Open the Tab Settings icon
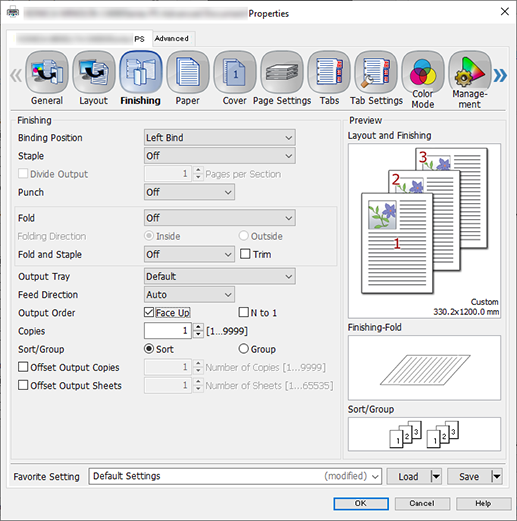Image resolution: width=517 pixels, height=521 pixels. pyautogui.click(x=376, y=72)
